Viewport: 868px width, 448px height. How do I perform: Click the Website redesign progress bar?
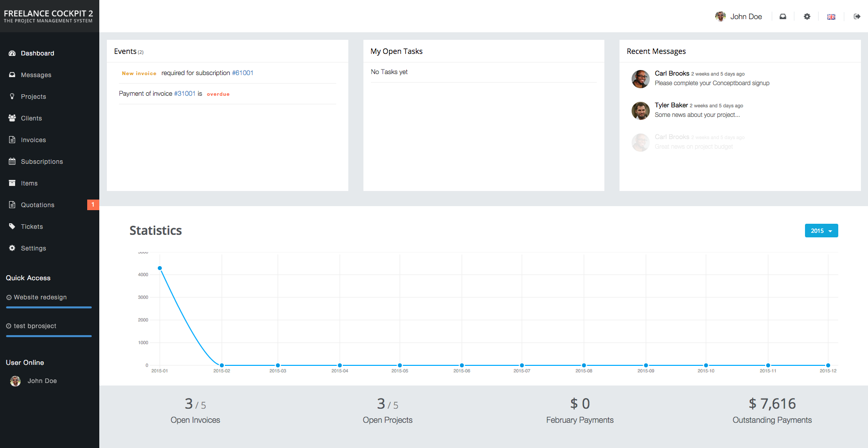point(49,307)
